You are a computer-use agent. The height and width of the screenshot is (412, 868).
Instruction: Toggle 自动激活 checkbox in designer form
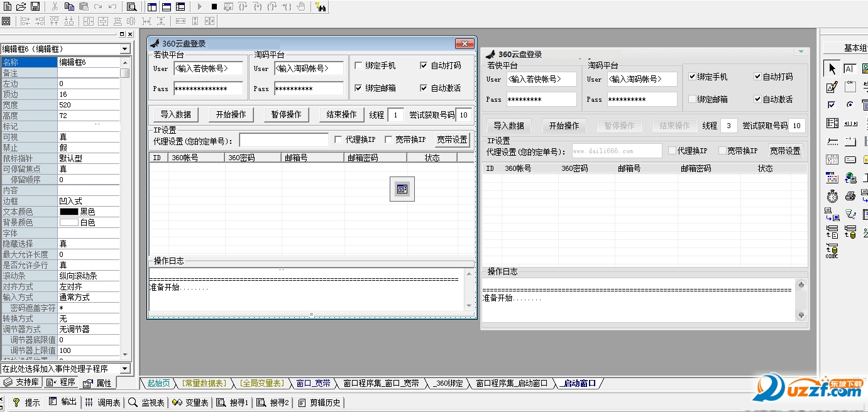click(424, 88)
